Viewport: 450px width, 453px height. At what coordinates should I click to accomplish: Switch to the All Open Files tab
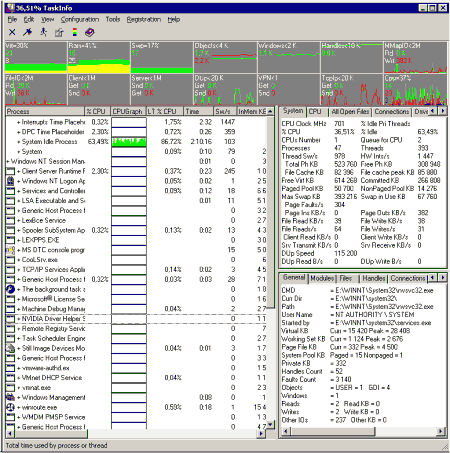(350, 112)
